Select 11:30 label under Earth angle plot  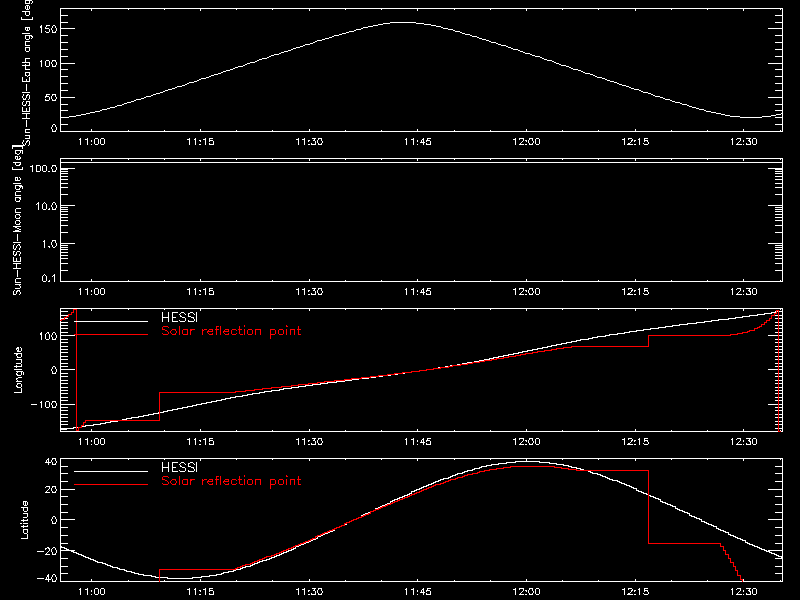[x=309, y=142]
